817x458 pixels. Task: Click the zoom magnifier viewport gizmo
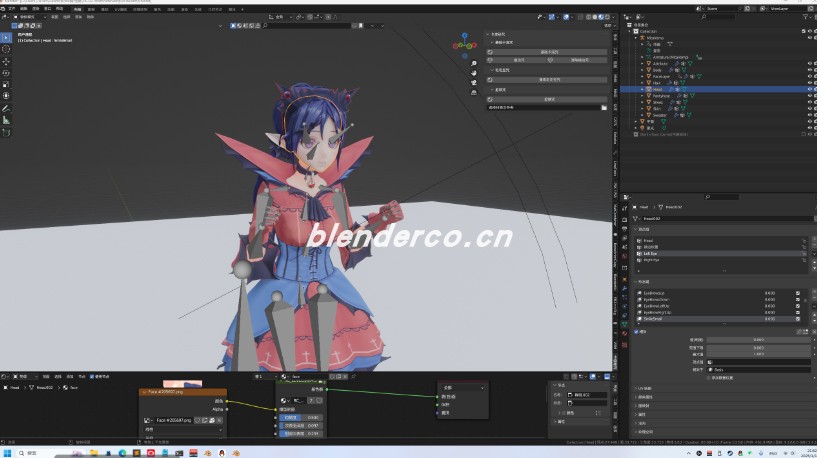click(x=474, y=63)
